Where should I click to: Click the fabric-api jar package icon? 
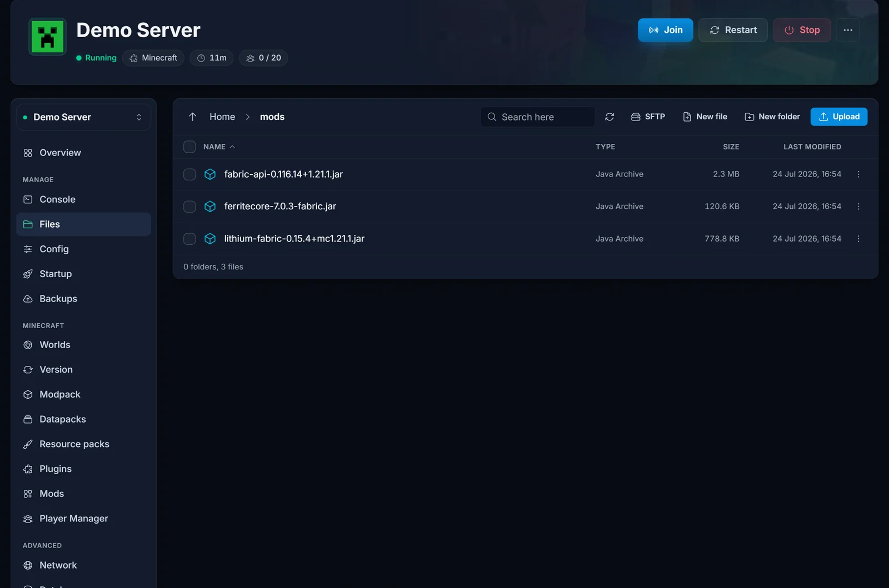click(x=210, y=174)
